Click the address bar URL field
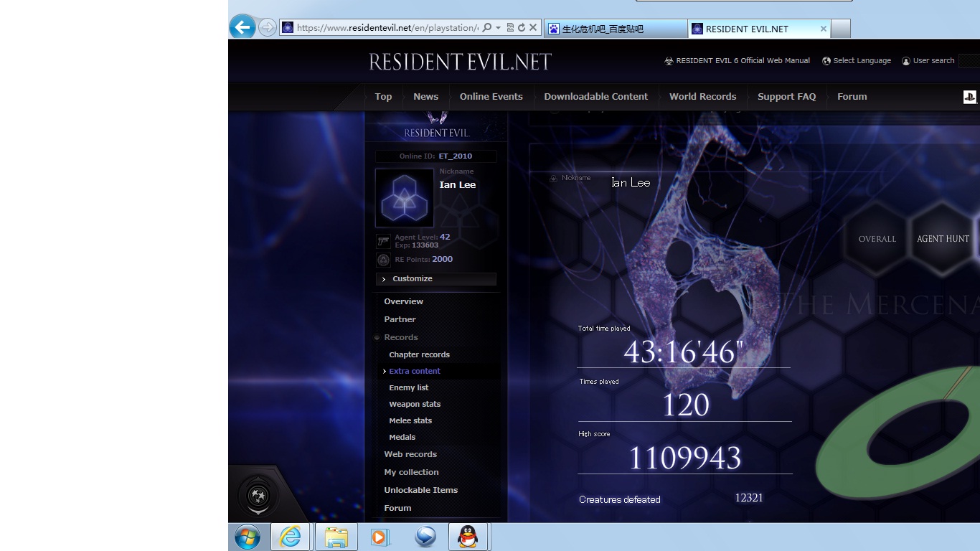 click(387, 28)
